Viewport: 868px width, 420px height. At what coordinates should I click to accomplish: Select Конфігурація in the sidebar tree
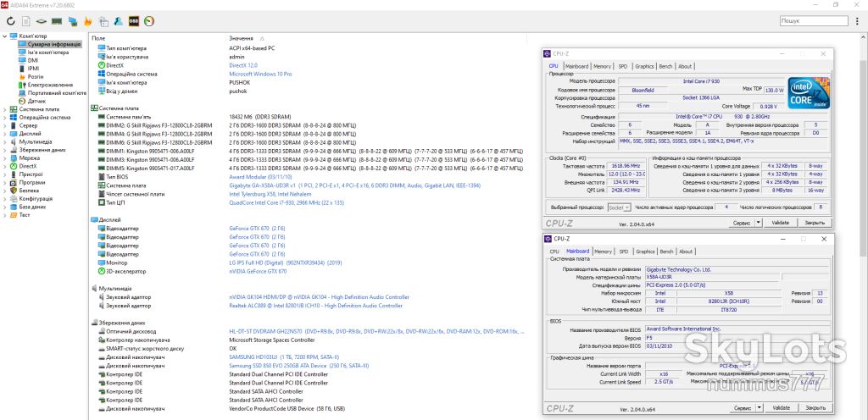[x=36, y=198]
